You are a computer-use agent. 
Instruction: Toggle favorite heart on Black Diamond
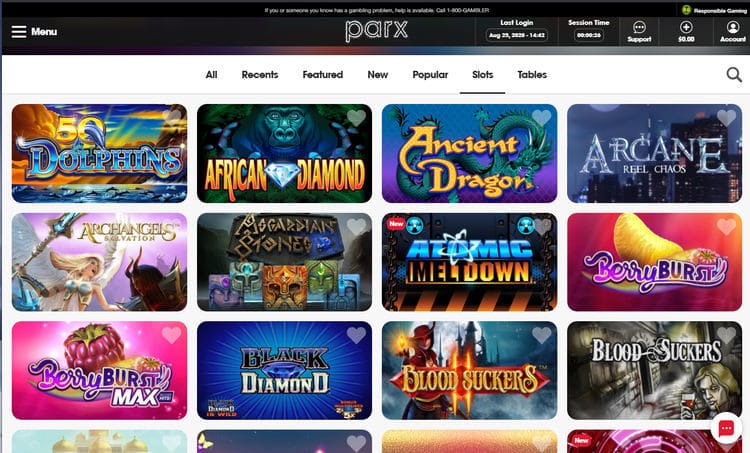coord(356,335)
